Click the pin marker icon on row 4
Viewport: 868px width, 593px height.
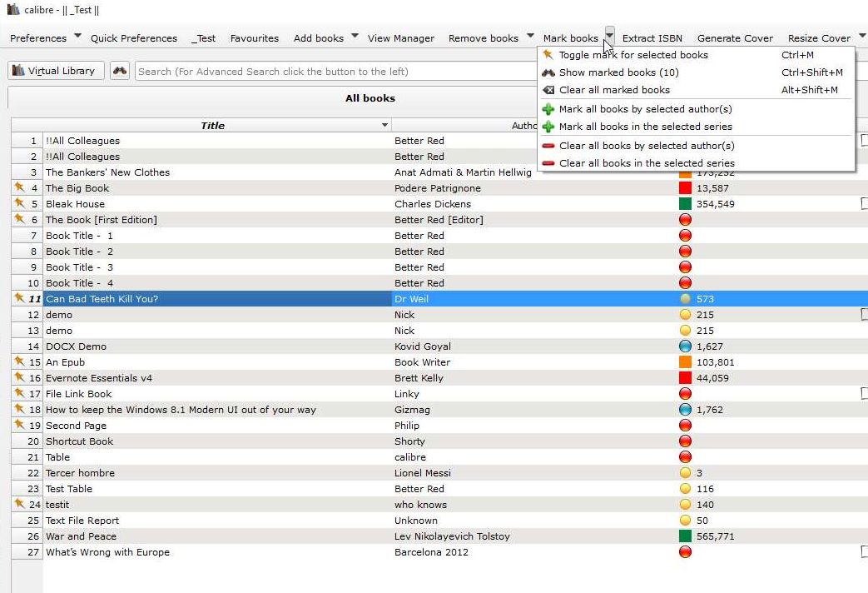pos(19,187)
